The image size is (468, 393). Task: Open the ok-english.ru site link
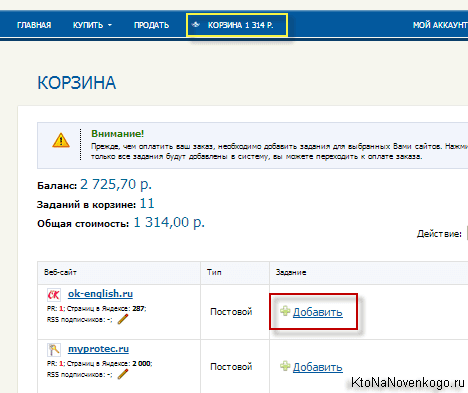point(100,294)
